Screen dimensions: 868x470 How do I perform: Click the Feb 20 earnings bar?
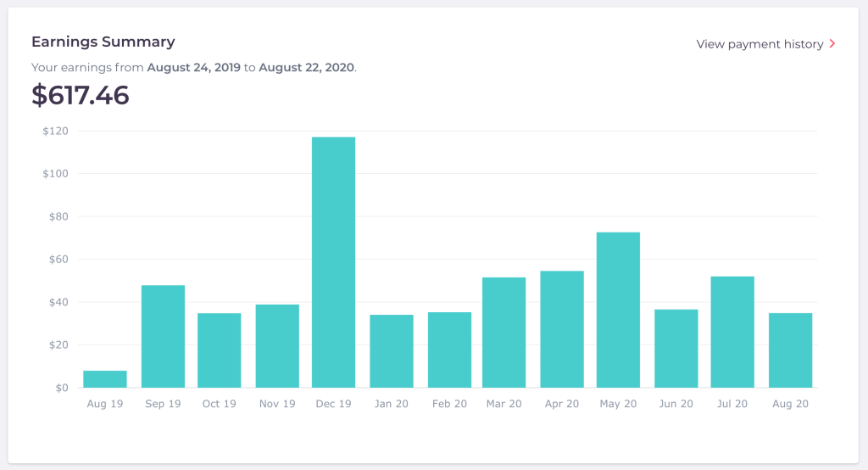point(449,350)
